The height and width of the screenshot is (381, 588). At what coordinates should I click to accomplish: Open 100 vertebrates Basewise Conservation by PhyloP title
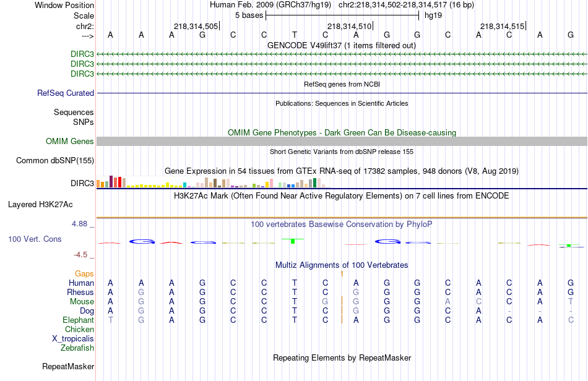tap(342, 224)
